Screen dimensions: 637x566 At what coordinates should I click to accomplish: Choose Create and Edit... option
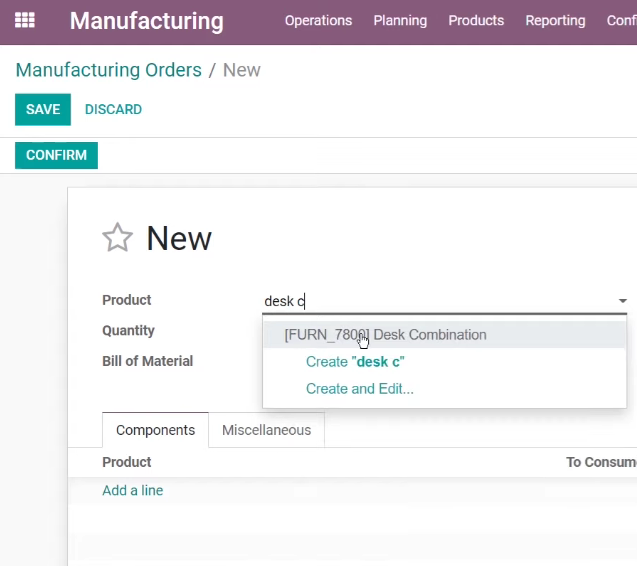[360, 389]
